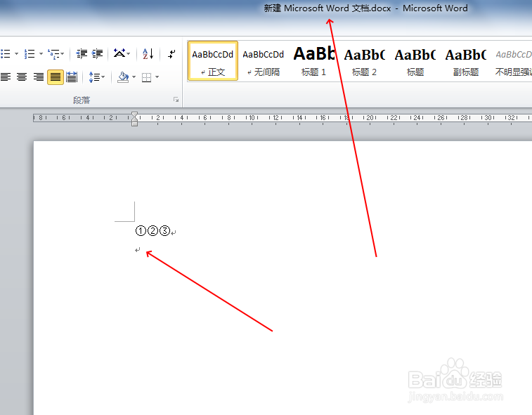
Task: Center the paragraph text
Action: [22, 77]
